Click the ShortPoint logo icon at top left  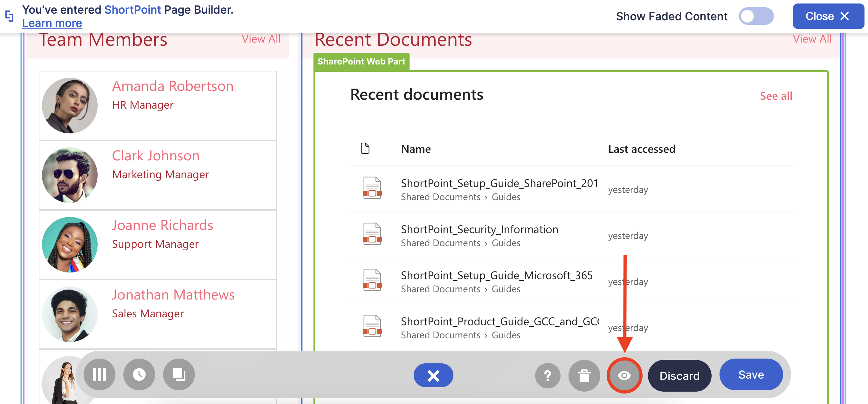pyautogui.click(x=10, y=16)
